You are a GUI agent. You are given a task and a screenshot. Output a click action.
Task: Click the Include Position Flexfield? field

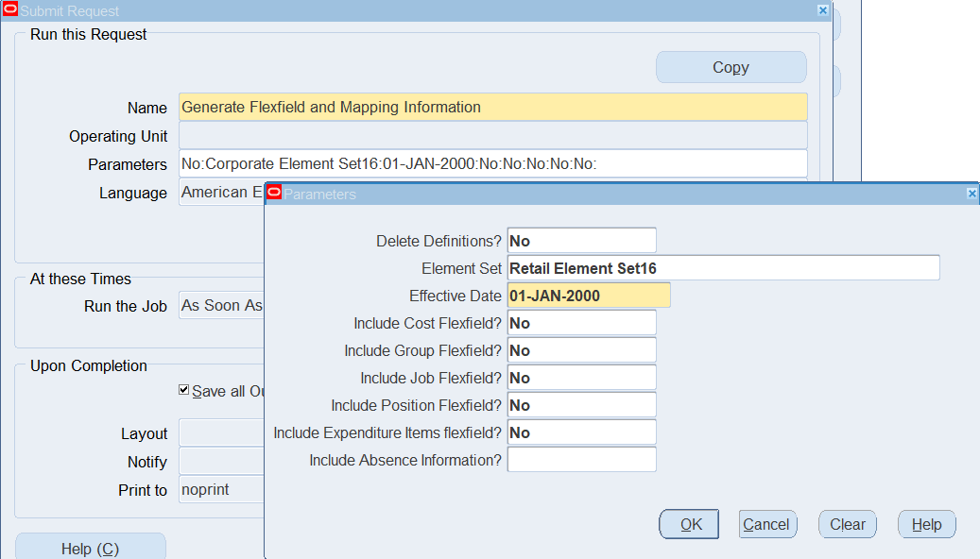point(581,405)
